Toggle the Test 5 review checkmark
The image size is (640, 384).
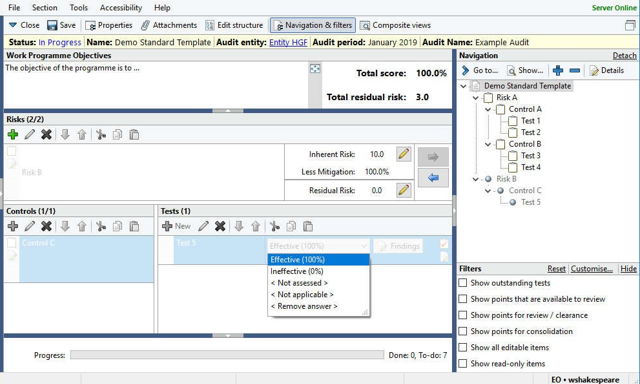(x=444, y=244)
